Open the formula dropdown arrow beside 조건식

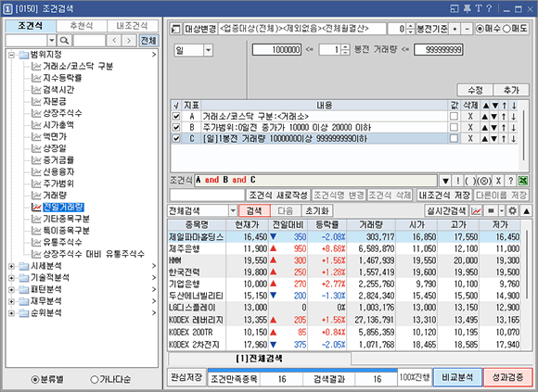tap(445, 181)
